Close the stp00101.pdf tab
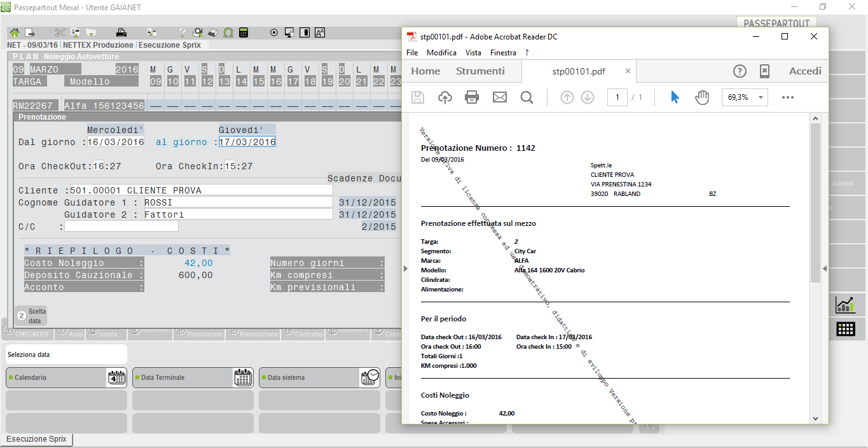Image resolution: width=868 pixels, height=448 pixels. click(628, 71)
